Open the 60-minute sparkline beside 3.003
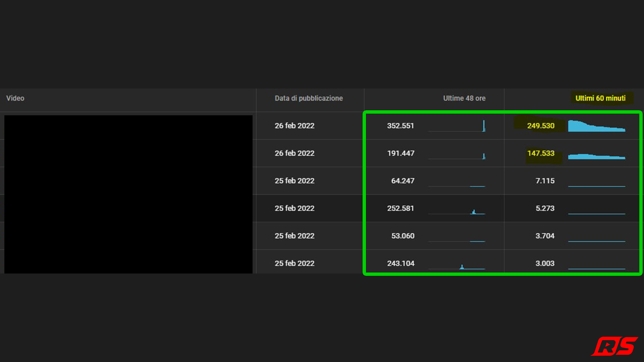Viewport: 644px width, 362px height. point(597,268)
